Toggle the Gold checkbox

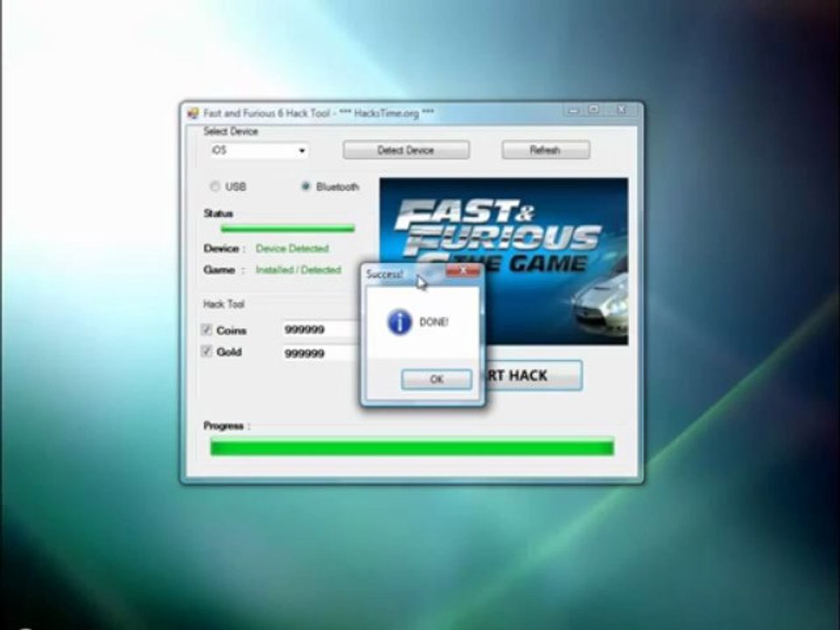tap(206, 351)
